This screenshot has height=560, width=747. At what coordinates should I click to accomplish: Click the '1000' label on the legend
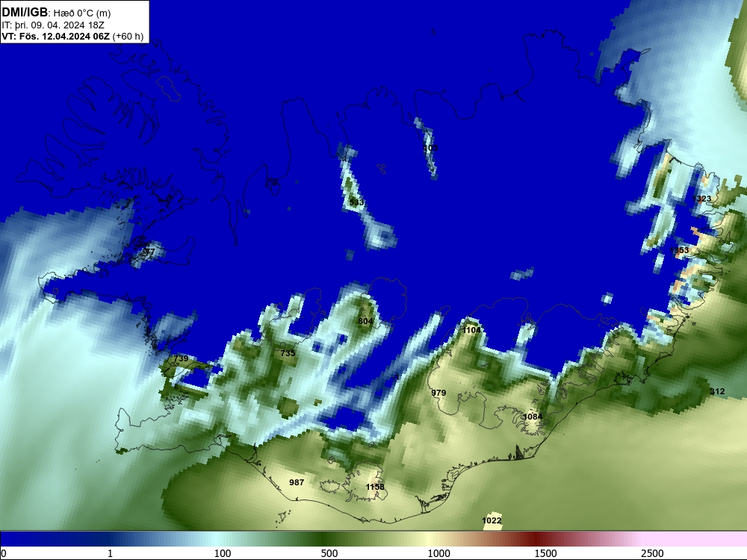coord(438,553)
